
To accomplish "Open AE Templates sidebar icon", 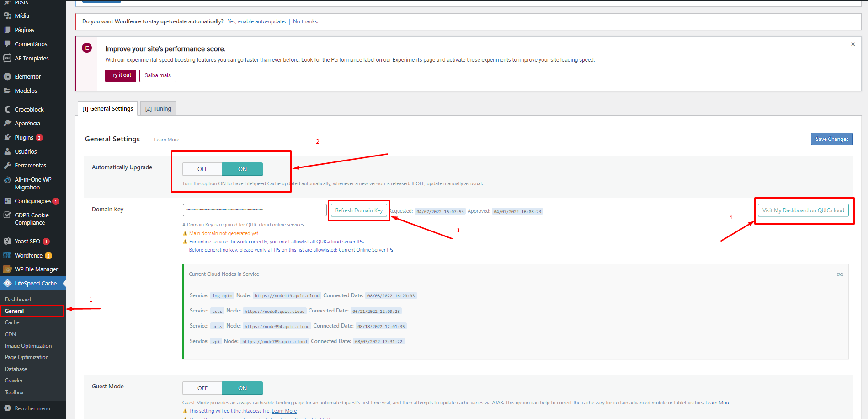I will (x=7, y=58).
